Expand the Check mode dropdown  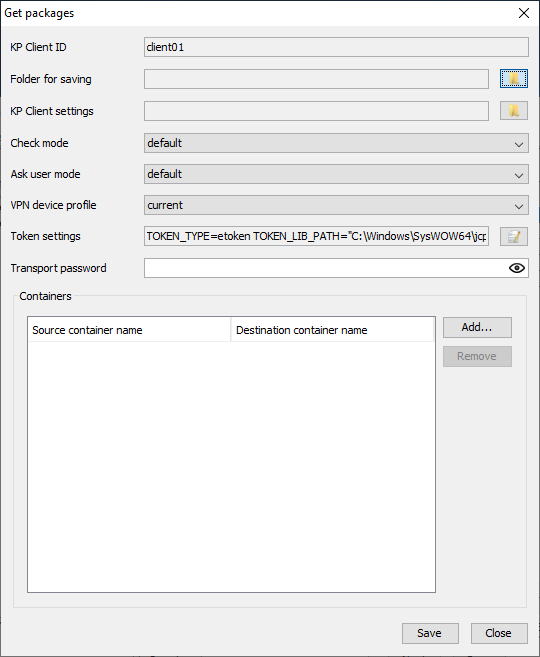click(336, 143)
